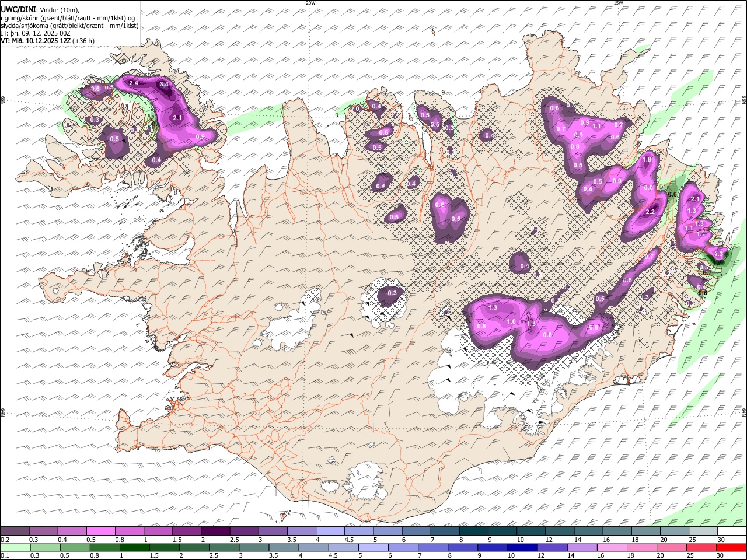
Task: Pick the grey-purple 0.2–0.3 upper legend swatch
Action: (x=15, y=531)
